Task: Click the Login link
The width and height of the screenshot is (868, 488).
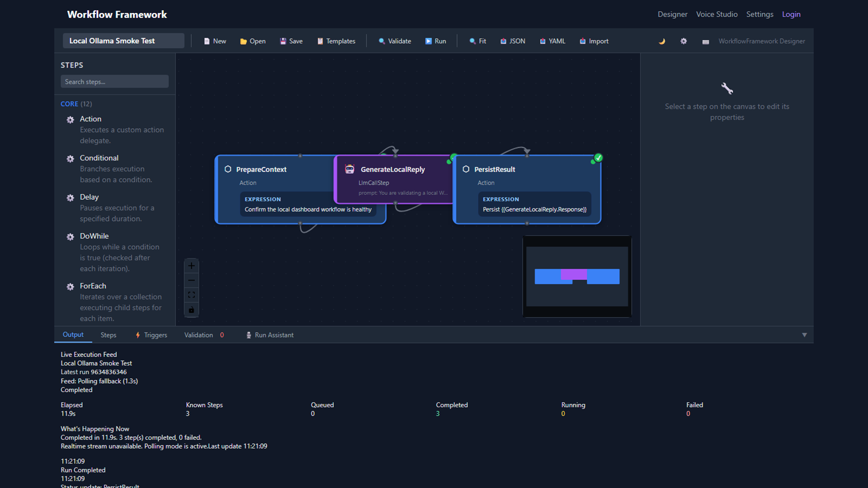Action: click(791, 14)
